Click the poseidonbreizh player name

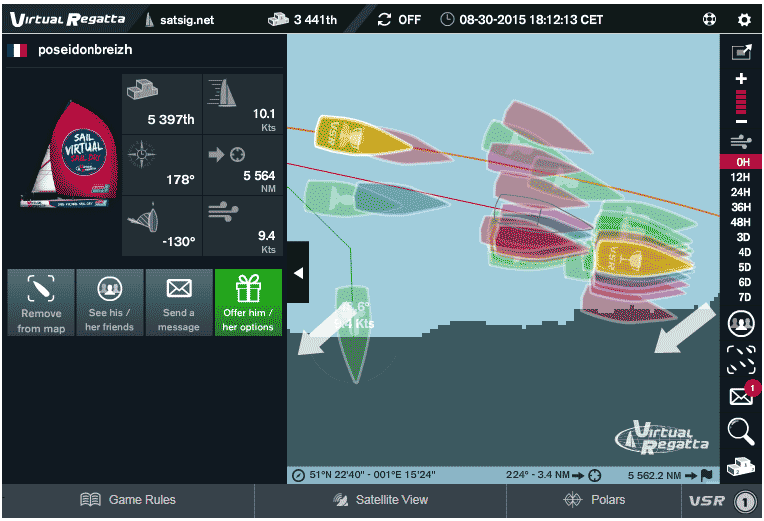pyautogui.click(x=85, y=49)
